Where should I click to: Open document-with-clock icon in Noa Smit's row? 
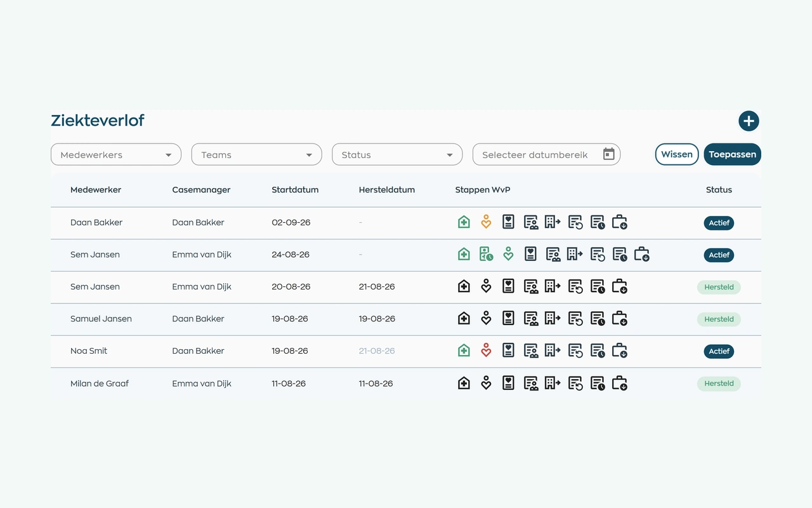(598, 351)
